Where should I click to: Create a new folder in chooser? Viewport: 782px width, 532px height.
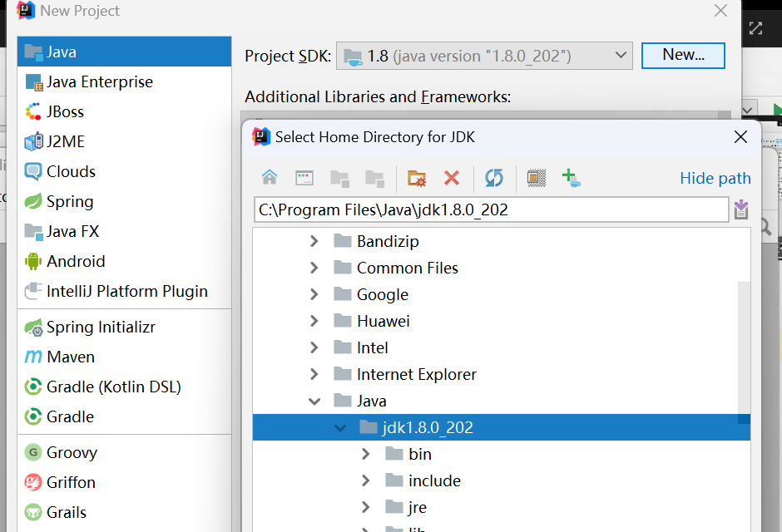tap(417, 178)
